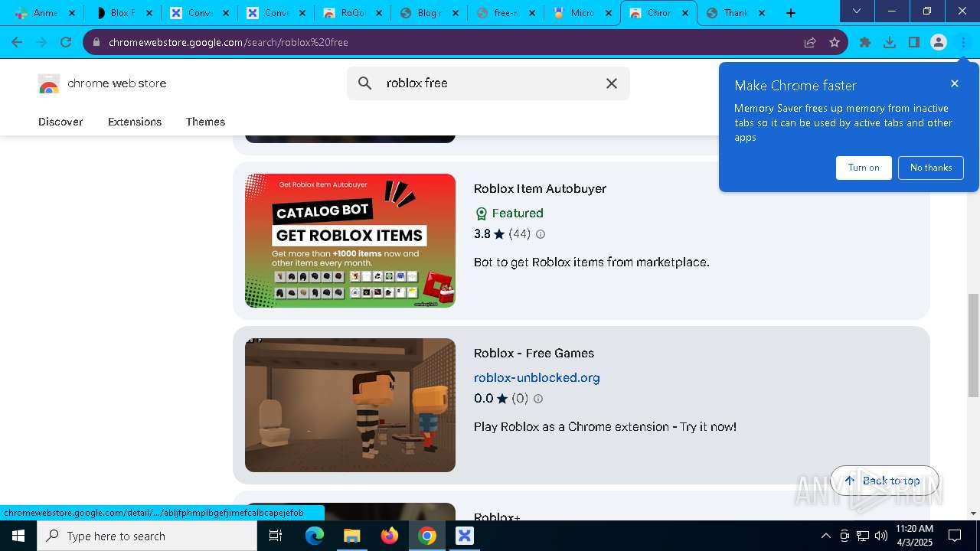Click the address bar URL

point(228,42)
